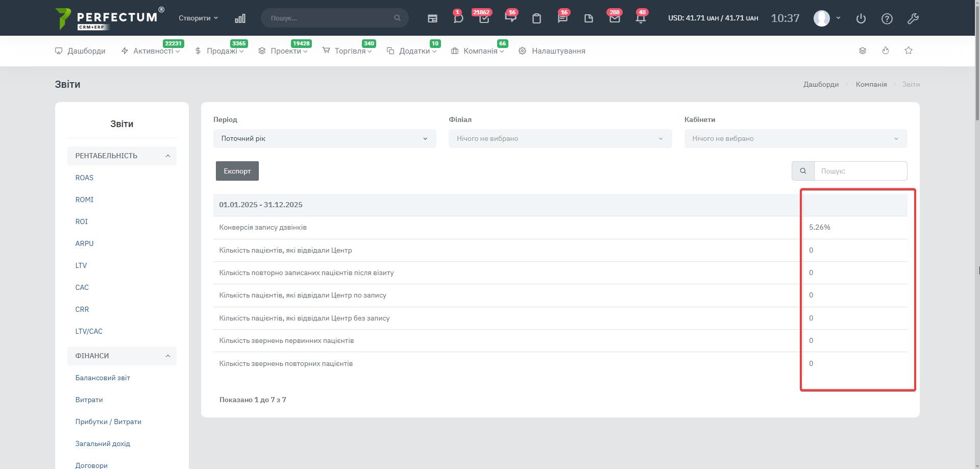Open the Загальний дохід report
This screenshot has width=980, height=469.
(x=103, y=443)
